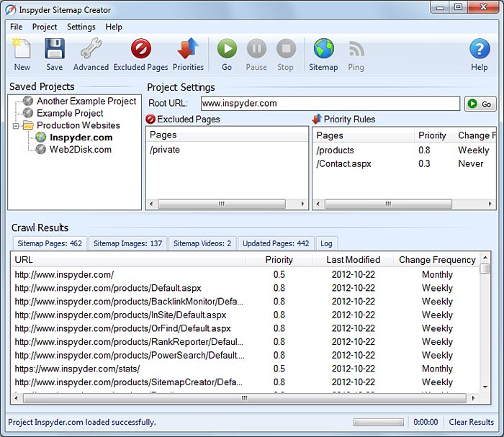Click Clear Results in status bar

(x=471, y=422)
